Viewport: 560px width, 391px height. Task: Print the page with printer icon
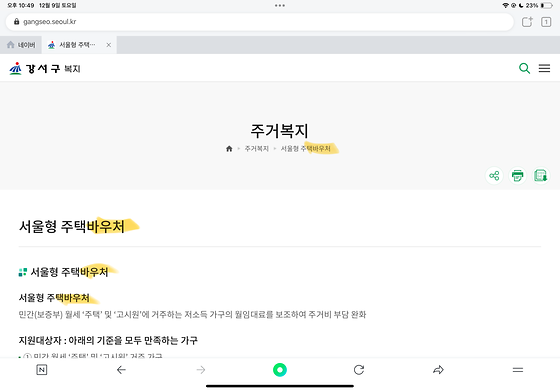click(518, 176)
